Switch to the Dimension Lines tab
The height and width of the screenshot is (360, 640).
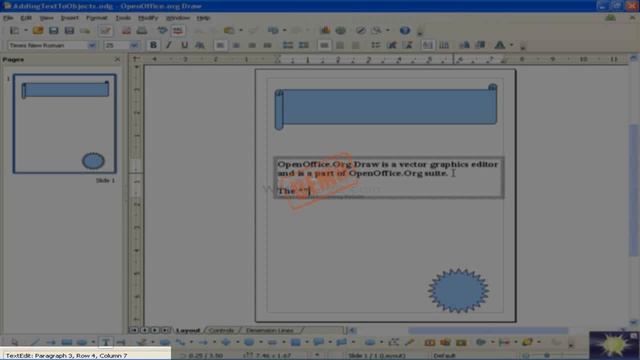[270, 330]
